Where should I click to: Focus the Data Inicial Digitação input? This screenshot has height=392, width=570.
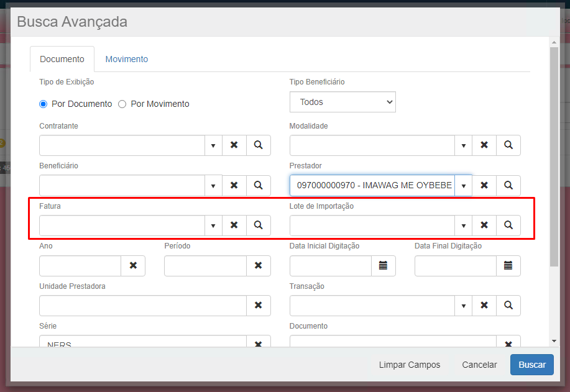pos(331,265)
